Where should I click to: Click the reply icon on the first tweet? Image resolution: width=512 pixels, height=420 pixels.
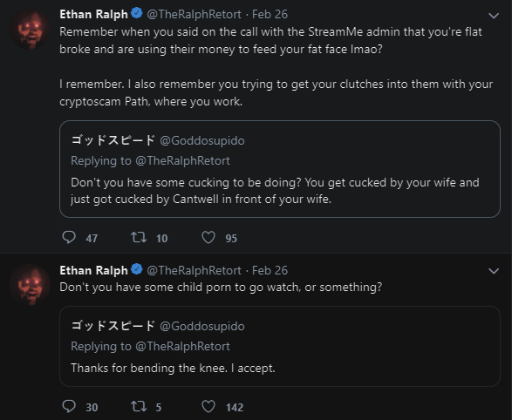coord(69,237)
